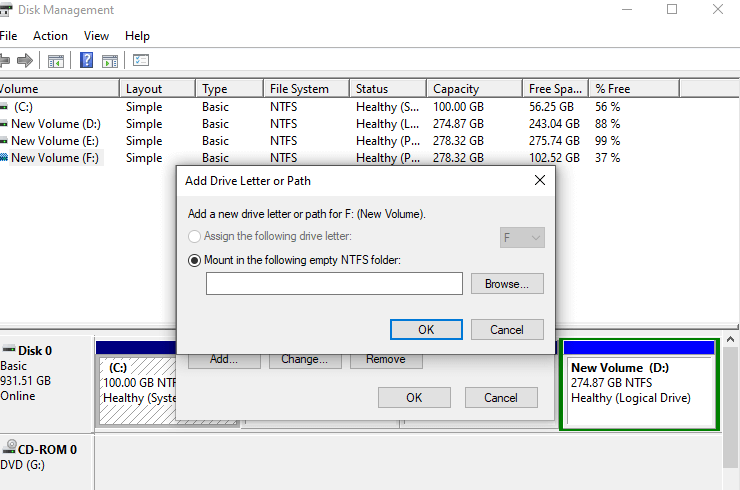Select the (C:) partition block in disk map

coord(137,390)
